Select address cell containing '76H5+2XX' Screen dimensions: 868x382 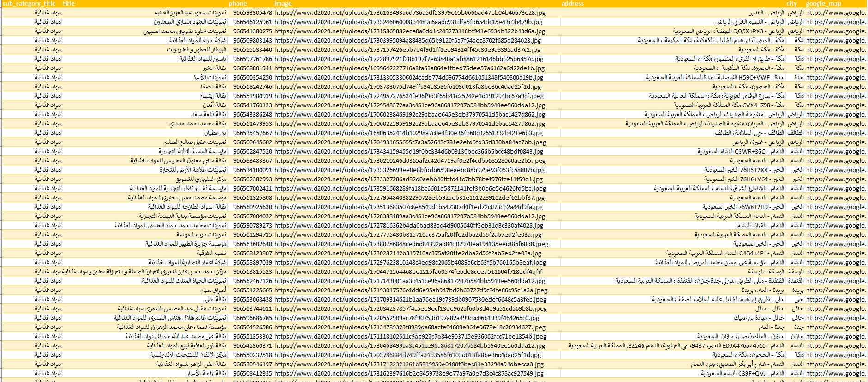pyautogui.click(x=744, y=170)
